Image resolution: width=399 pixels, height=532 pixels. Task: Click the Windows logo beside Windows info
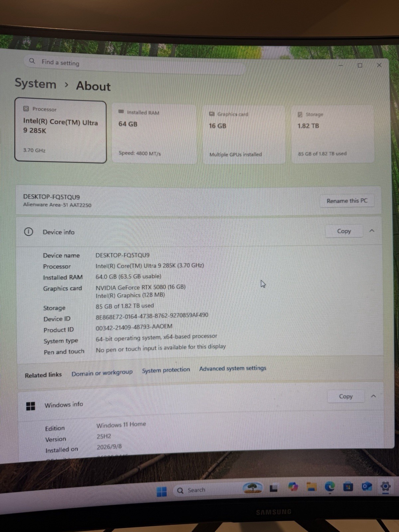tap(31, 406)
